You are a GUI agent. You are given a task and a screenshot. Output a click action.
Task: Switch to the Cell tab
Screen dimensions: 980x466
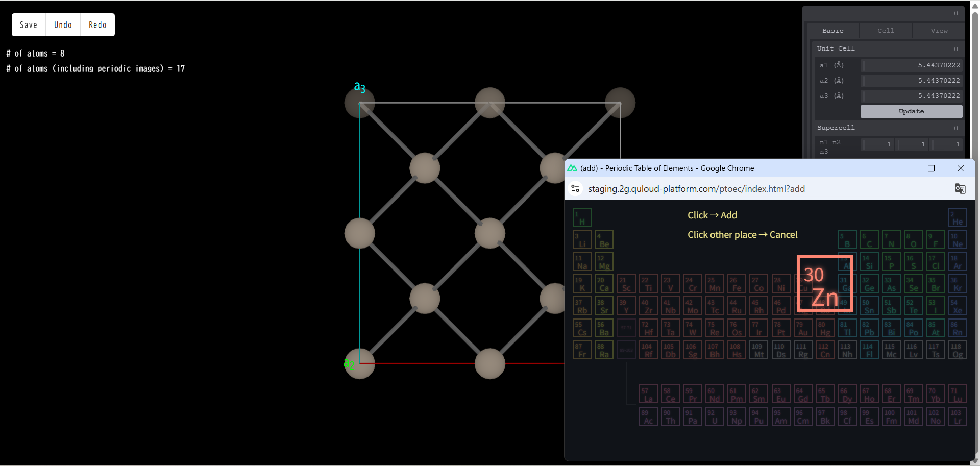[x=886, y=31]
